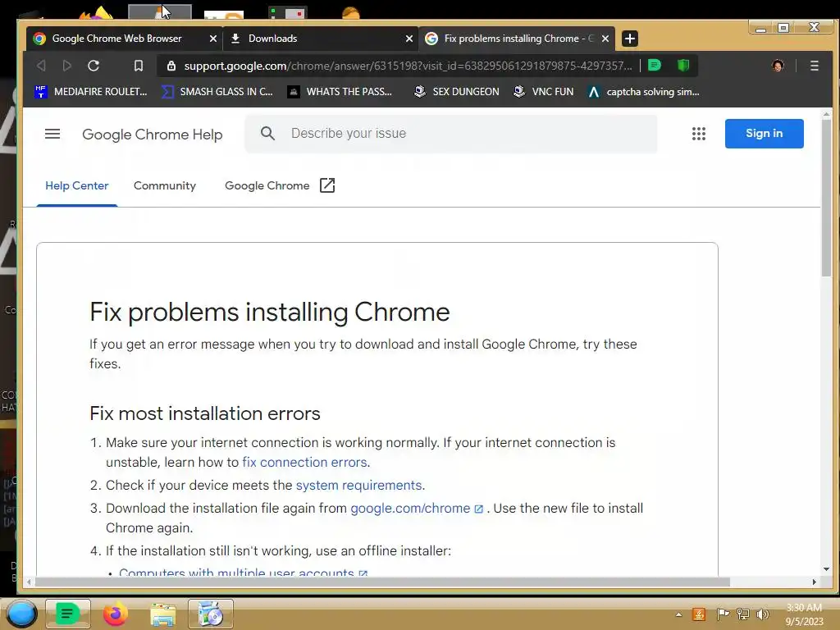The width and height of the screenshot is (840, 630).
Task: Select the Community tab
Action: 164,186
